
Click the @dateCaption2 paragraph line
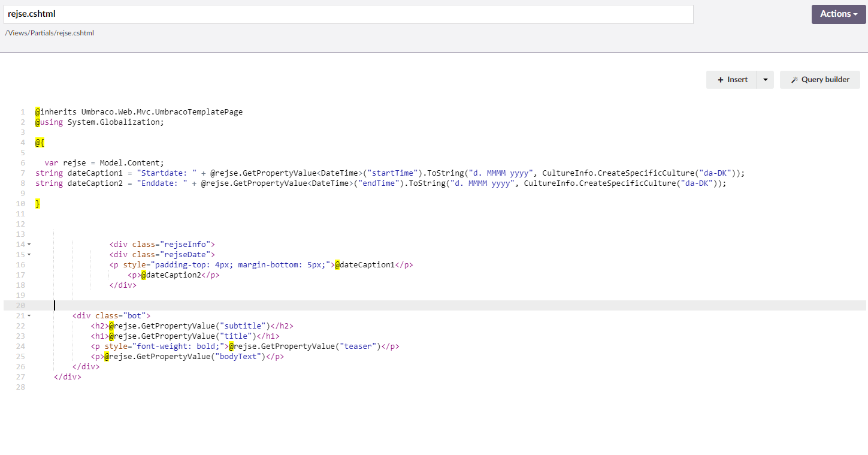[174, 275]
